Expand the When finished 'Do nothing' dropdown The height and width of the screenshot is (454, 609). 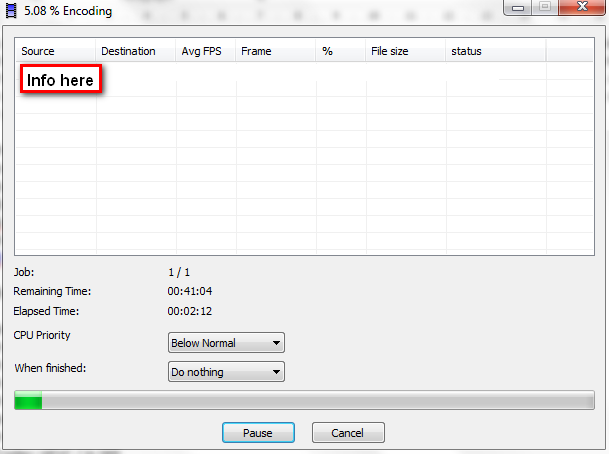click(226, 372)
